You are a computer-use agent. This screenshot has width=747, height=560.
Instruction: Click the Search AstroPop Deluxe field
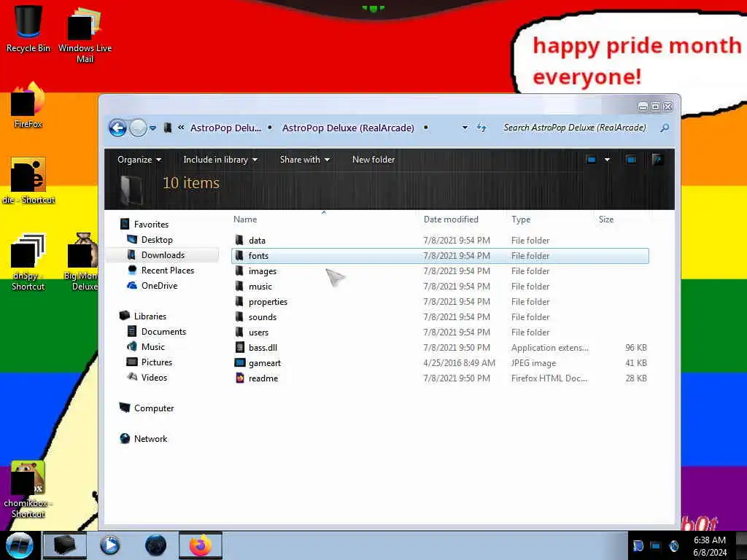(575, 128)
